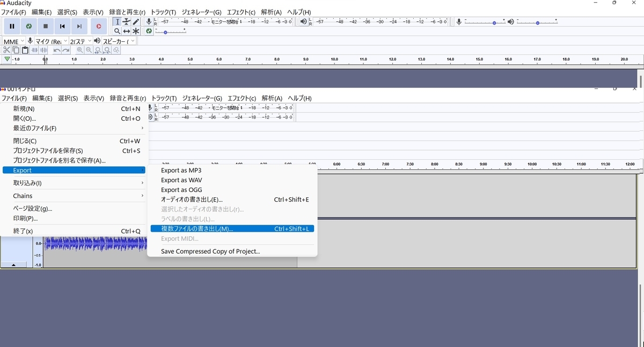Open 解析(A) menu in 001イントロ window
Image resolution: width=644 pixels, height=347 pixels.
point(272,98)
